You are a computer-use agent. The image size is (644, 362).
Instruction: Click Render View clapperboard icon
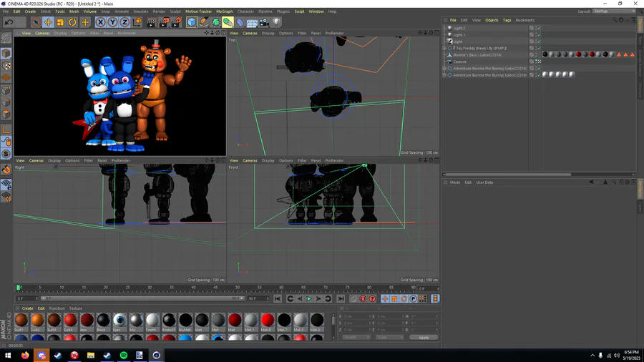coord(151,22)
